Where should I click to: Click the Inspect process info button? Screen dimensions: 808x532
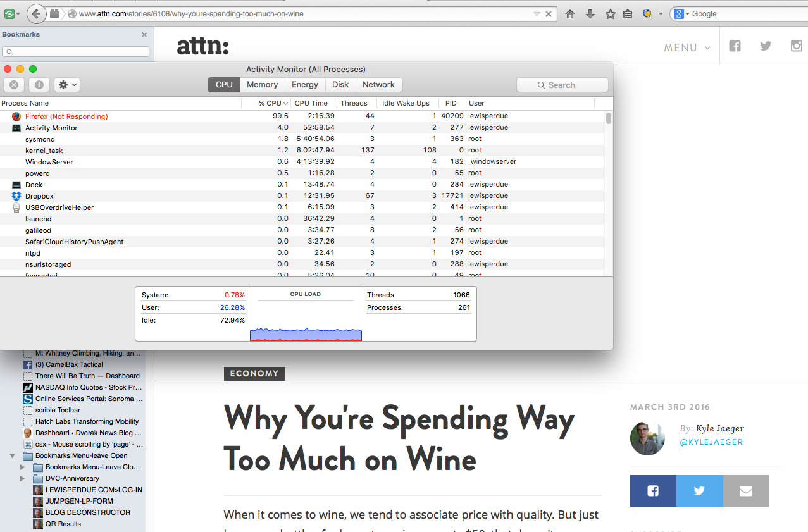[x=39, y=85]
